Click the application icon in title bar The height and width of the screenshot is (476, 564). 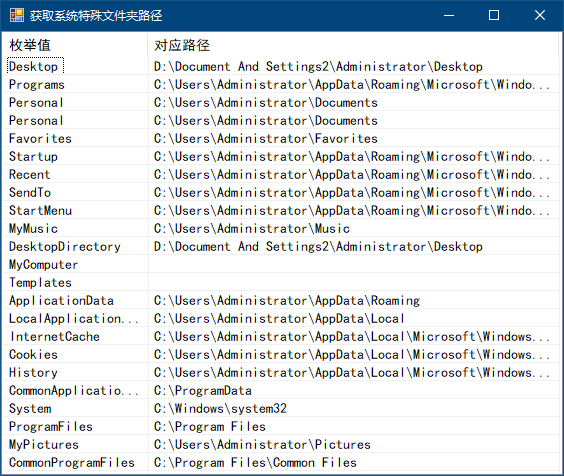click(x=17, y=15)
